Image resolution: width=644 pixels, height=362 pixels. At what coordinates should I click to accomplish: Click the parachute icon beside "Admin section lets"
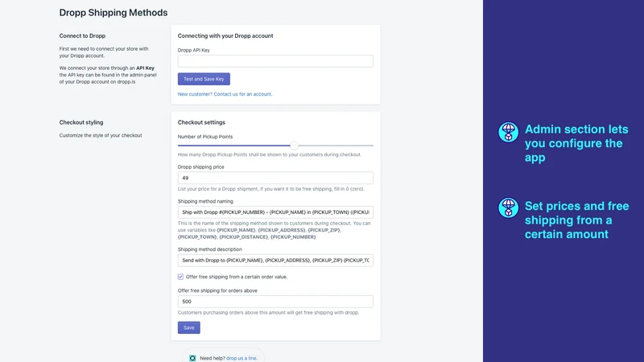(x=508, y=132)
